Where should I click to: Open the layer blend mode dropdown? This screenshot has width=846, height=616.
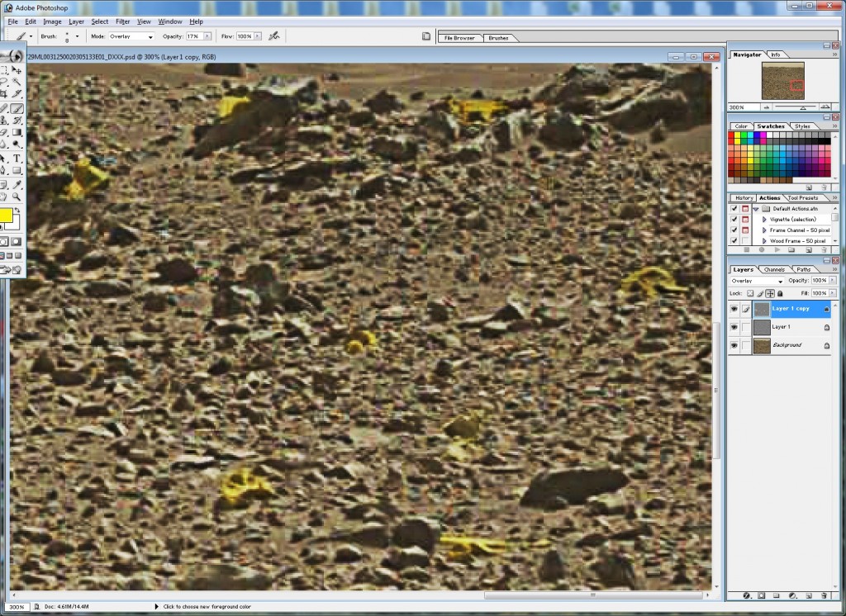pos(758,281)
